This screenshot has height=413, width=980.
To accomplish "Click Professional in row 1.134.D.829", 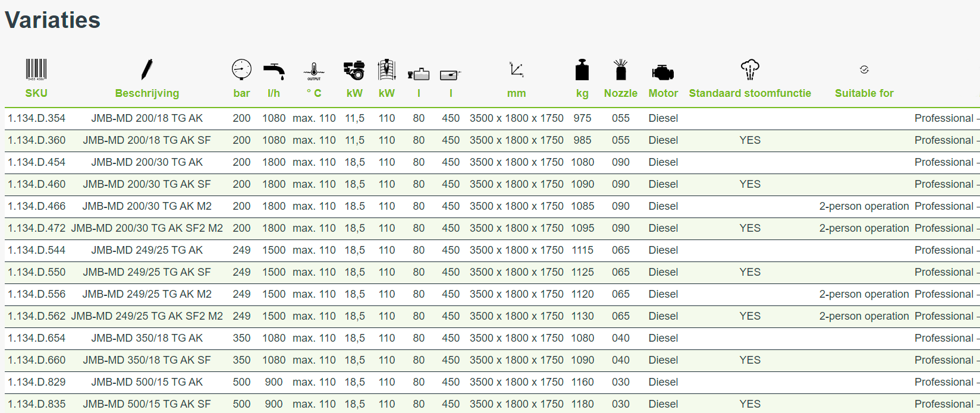I will [944, 382].
